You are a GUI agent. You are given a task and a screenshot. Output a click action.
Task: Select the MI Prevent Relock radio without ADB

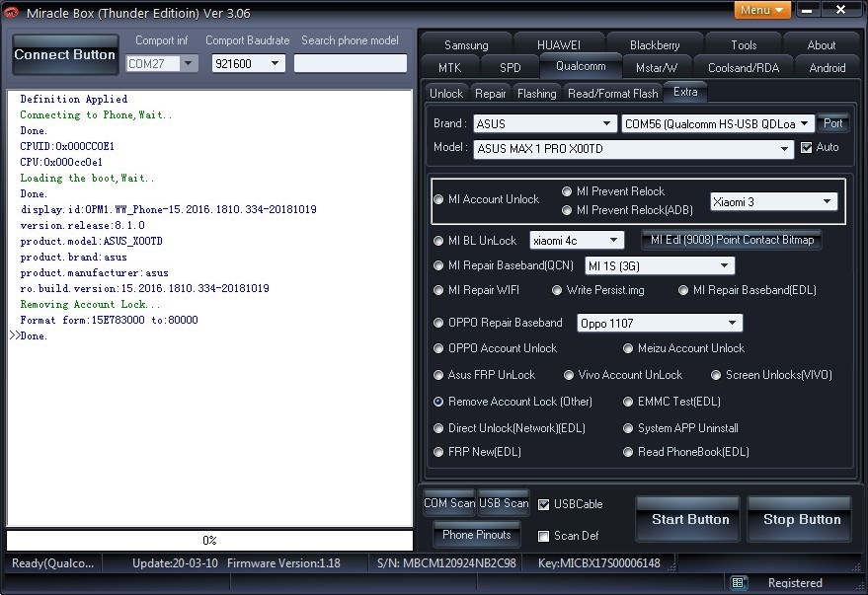[567, 191]
